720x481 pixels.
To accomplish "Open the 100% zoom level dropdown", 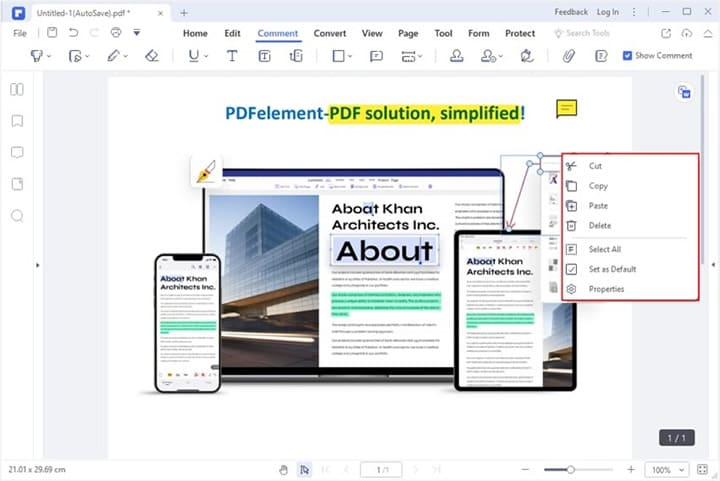I will [667, 470].
